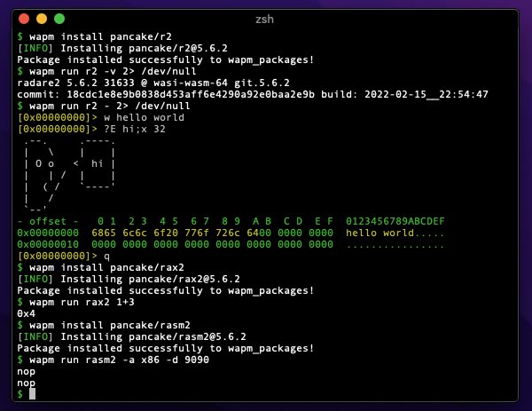Click the '0123456789ABCDEF' column header
Screen dimensions: 532x411
(x=395, y=221)
